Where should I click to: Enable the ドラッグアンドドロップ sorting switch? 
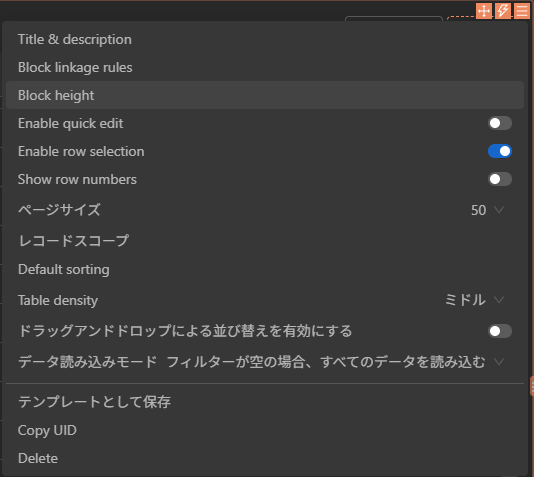(x=500, y=331)
